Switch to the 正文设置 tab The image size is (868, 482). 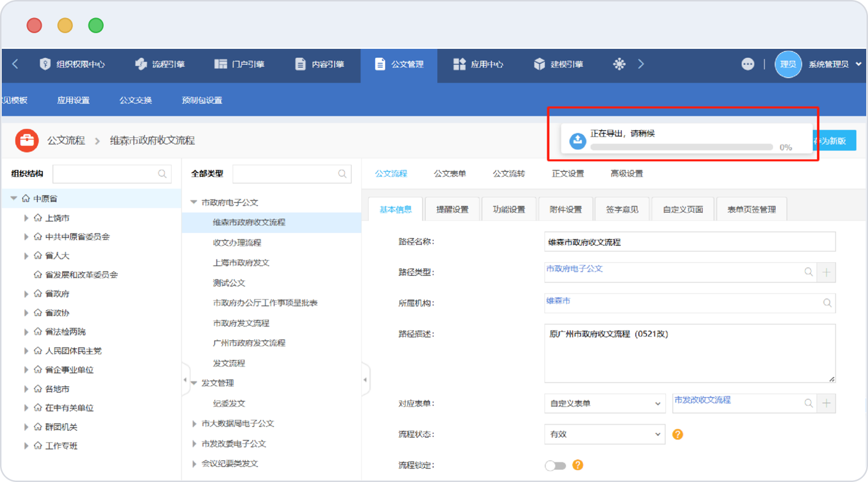coord(568,174)
